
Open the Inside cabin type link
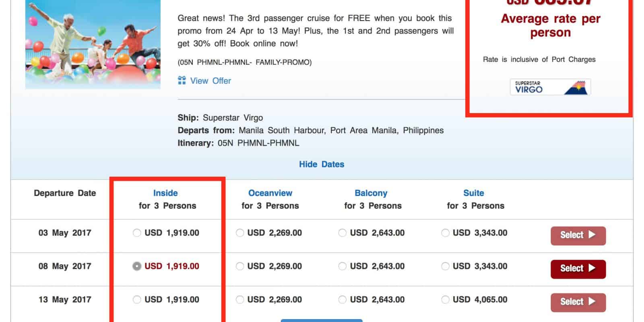click(165, 193)
